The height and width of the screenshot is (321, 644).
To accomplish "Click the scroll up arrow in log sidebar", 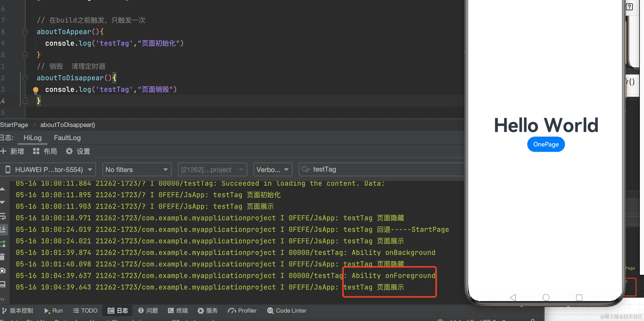I will pyautogui.click(x=3, y=189).
